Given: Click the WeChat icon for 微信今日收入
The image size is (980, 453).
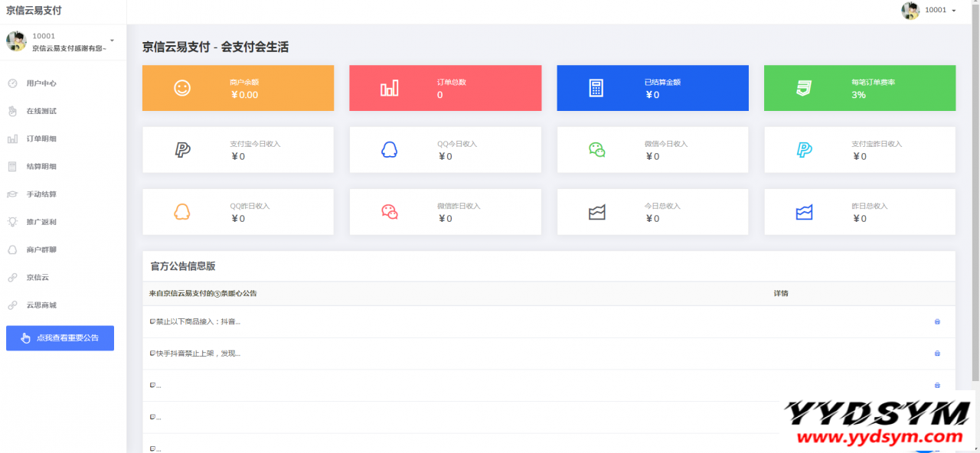Looking at the screenshot, I should [596, 150].
